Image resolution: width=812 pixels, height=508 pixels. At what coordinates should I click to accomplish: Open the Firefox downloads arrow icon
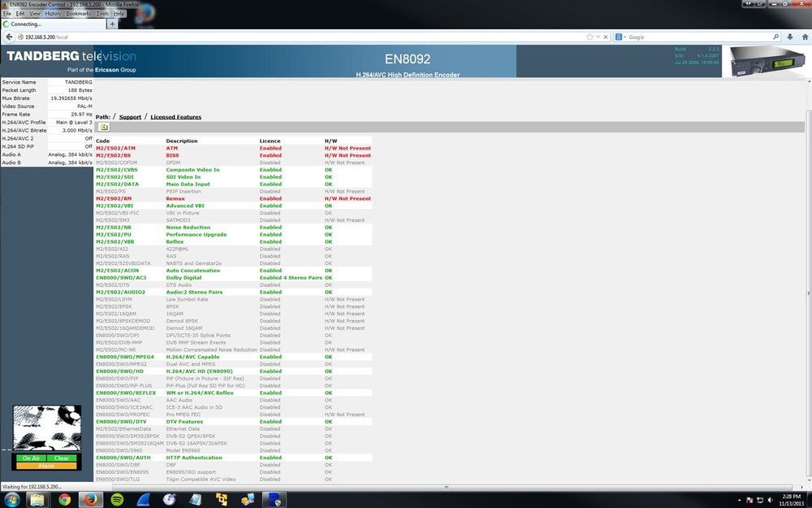point(790,37)
